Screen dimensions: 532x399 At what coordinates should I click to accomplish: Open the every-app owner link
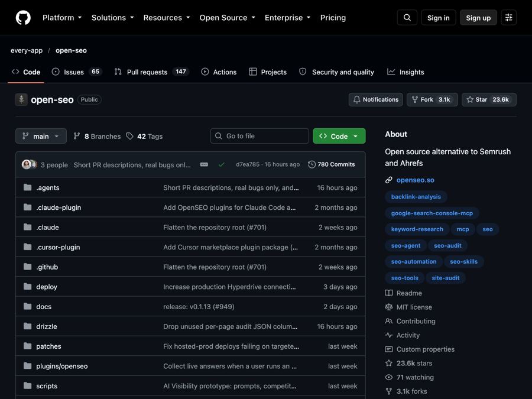point(27,51)
